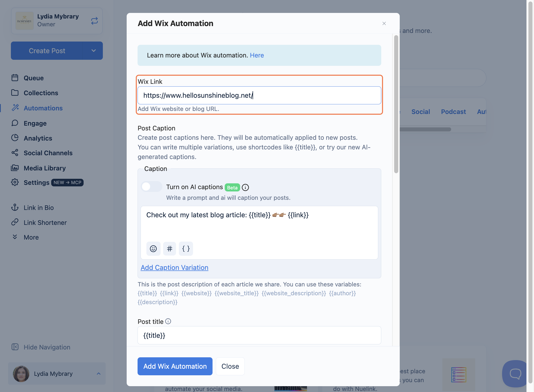Click the NEW → MCP badge beside Settings

tap(67, 183)
